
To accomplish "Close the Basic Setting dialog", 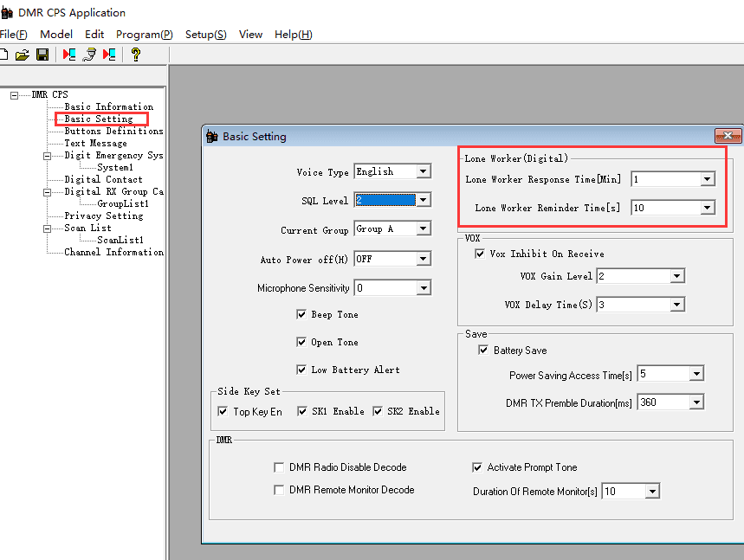I will [x=727, y=136].
